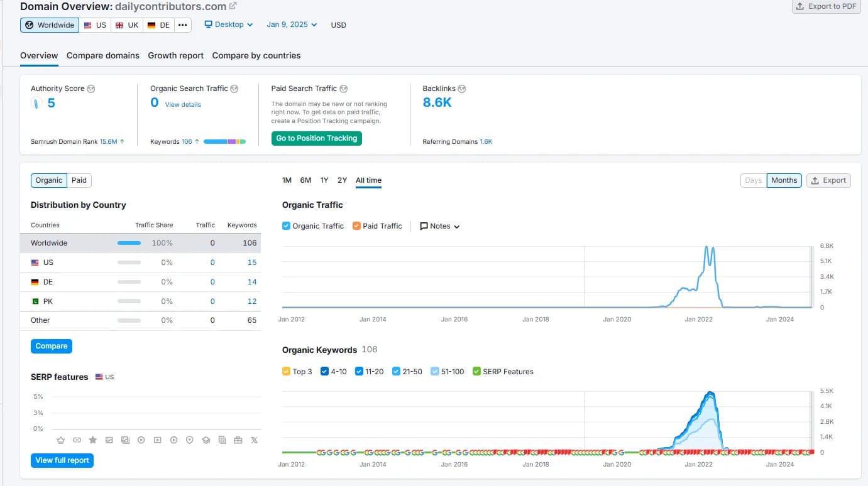Toggle the Paid Traffic checkbox

pos(356,226)
